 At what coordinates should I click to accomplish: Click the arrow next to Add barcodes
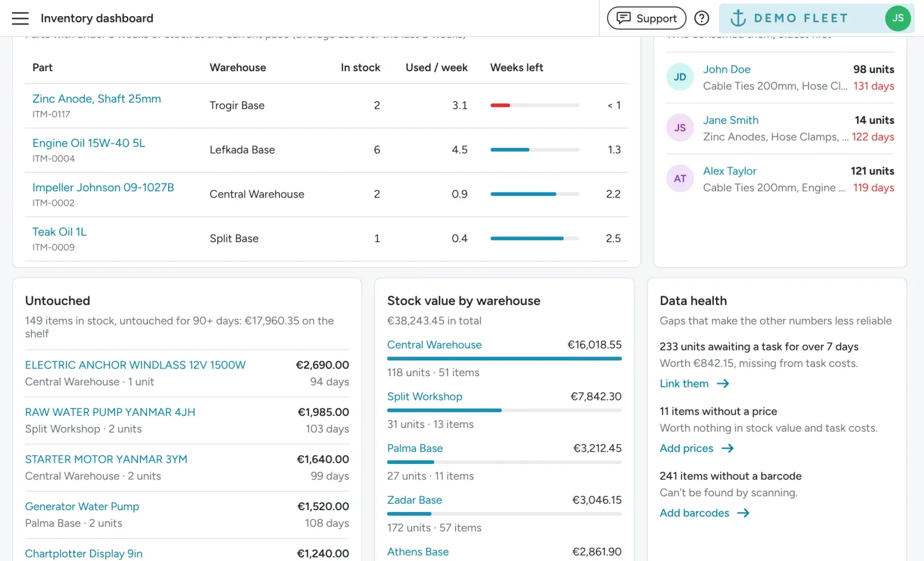pos(743,513)
